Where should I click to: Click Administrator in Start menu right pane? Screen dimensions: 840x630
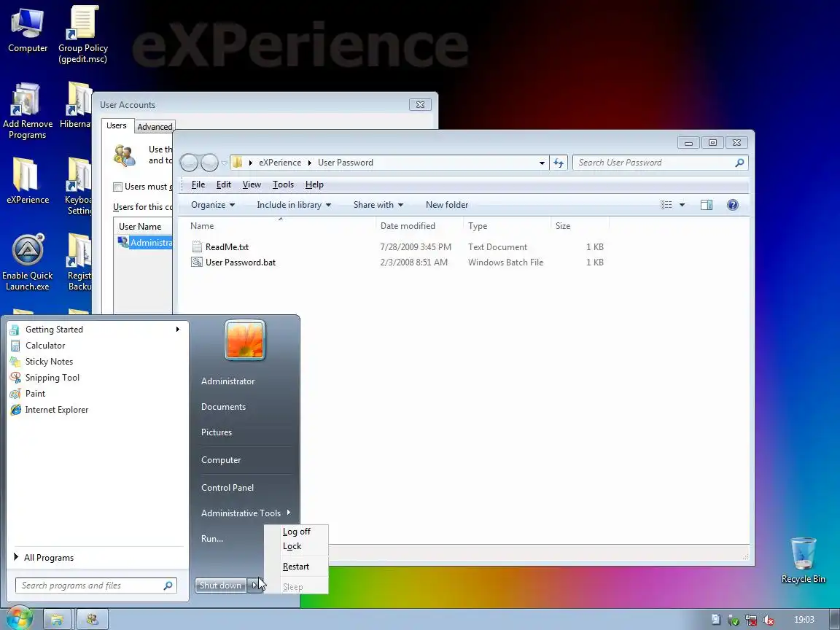pos(227,381)
